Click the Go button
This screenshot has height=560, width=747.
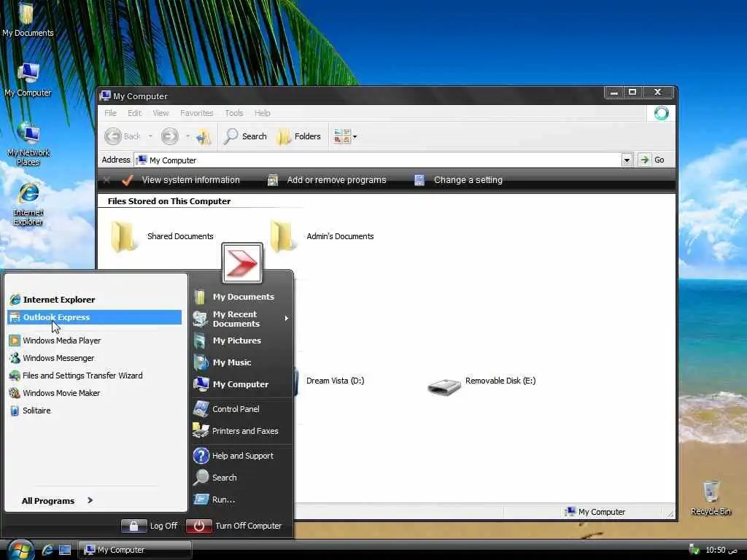point(651,160)
